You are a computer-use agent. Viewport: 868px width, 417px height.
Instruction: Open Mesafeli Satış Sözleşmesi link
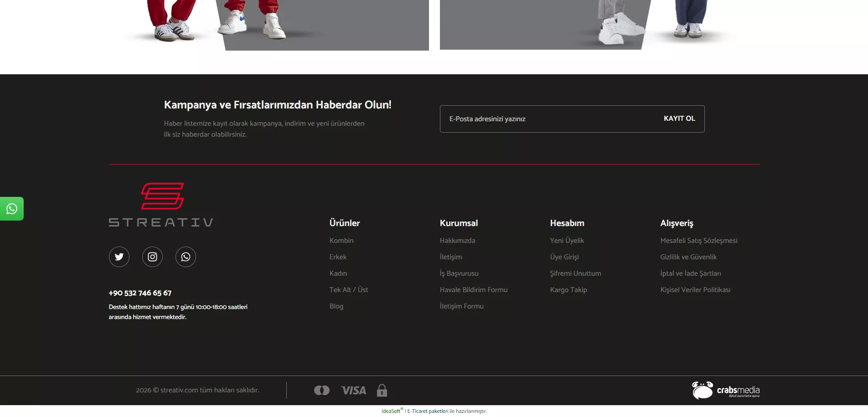698,241
